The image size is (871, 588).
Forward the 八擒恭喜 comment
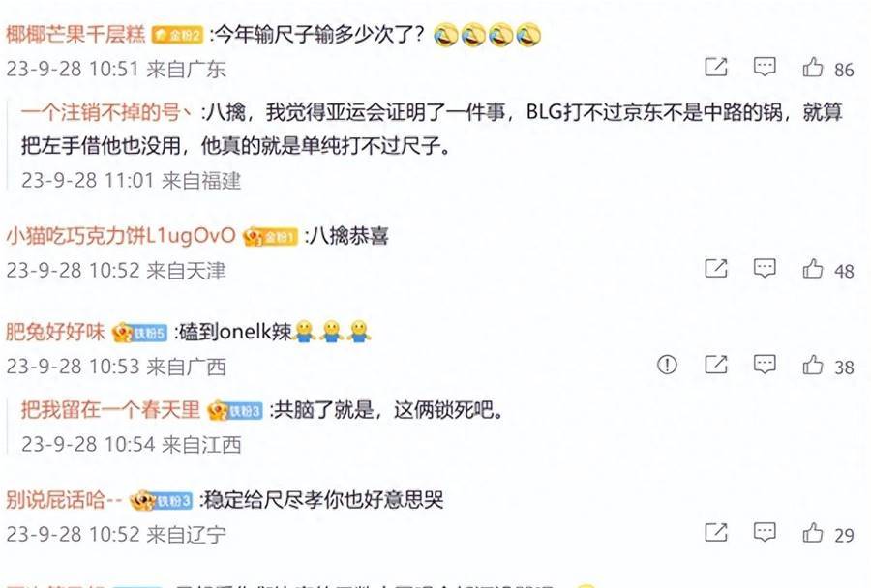coord(716,269)
